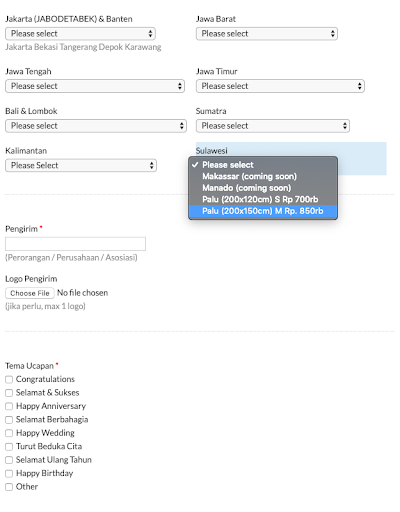Select Palu (200x150cm) M Rp. 850rb
This screenshot has height=512, width=400.
263,211
